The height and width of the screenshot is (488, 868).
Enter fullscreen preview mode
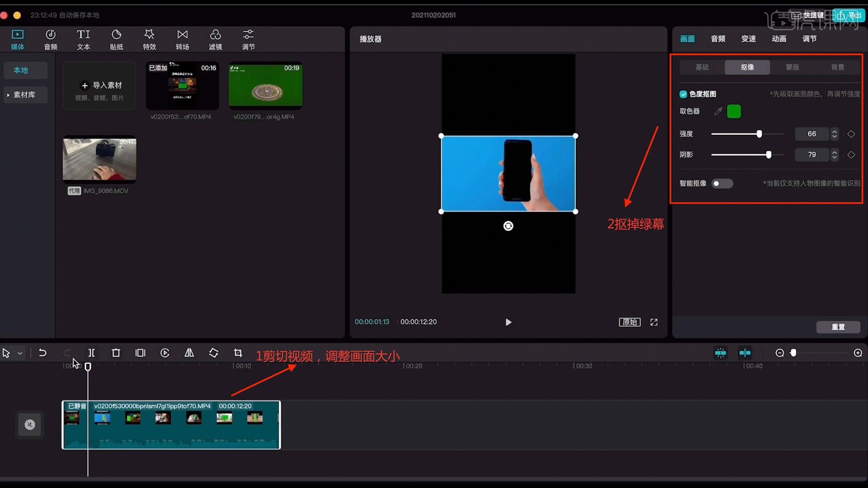tap(654, 322)
